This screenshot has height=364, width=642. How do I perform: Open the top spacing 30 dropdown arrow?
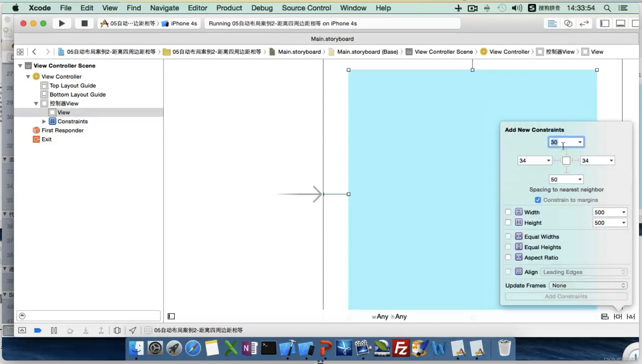[x=580, y=142]
